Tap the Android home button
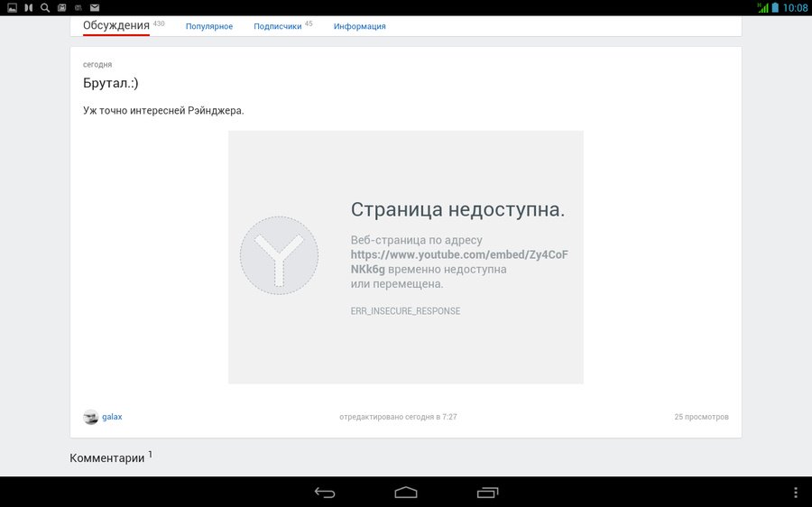This screenshot has width=812, height=507. point(405,493)
